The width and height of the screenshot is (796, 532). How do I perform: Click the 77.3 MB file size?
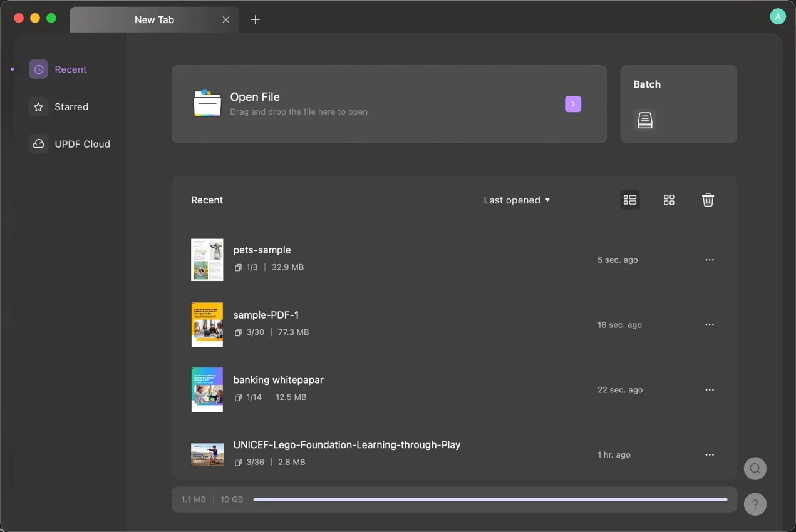(x=293, y=332)
